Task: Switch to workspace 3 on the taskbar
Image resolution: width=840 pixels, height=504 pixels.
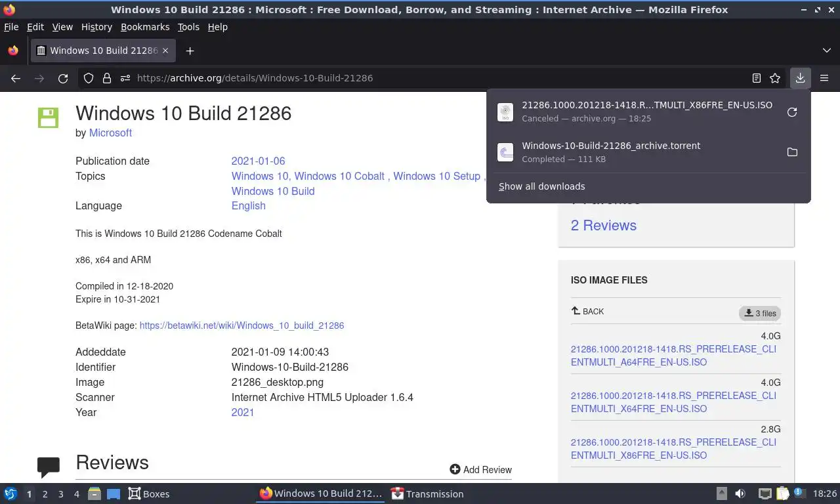Action: (x=60, y=494)
